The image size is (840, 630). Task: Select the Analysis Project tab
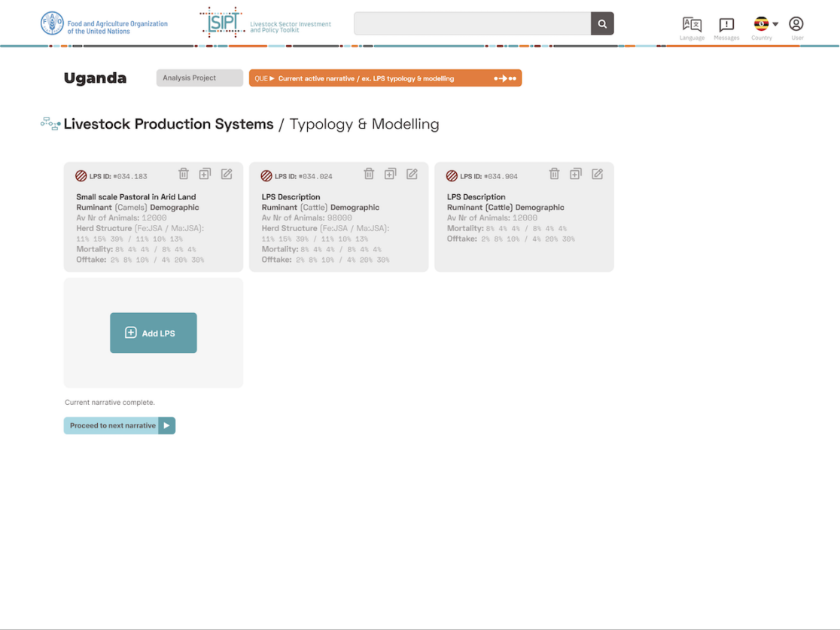click(199, 78)
